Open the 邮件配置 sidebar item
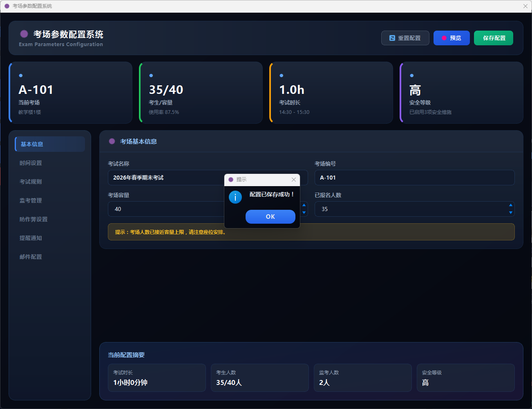 pos(50,257)
